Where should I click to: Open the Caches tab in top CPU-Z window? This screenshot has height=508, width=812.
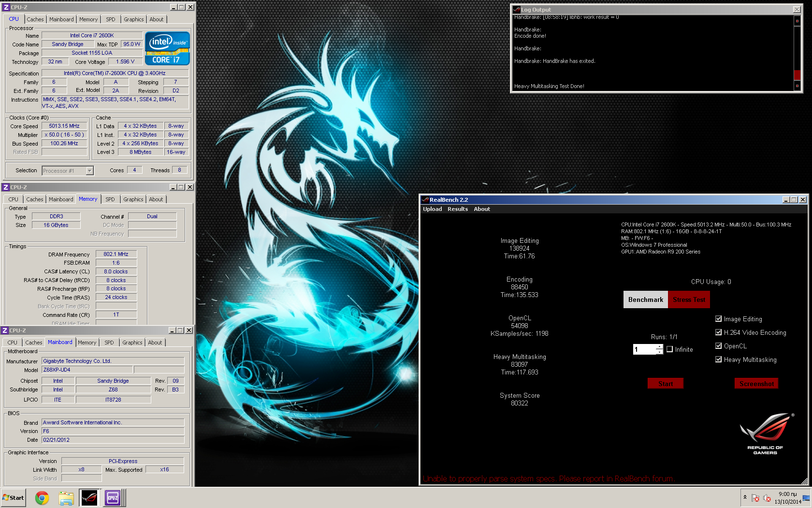coord(35,19)
